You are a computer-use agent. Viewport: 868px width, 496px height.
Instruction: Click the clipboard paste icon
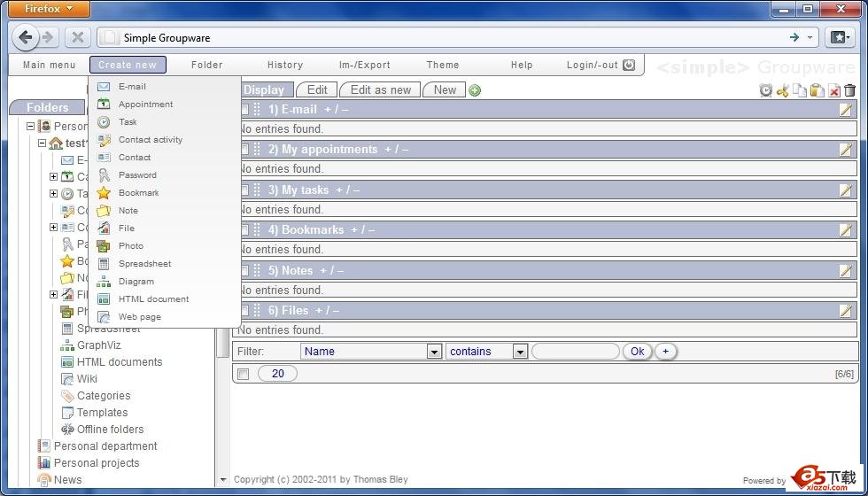pyautogui.click(x=817, y=90)
